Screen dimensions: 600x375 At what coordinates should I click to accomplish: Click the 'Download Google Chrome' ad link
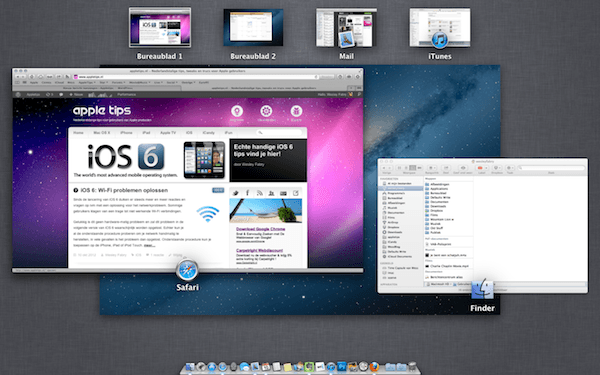click(x=261, y=229)
